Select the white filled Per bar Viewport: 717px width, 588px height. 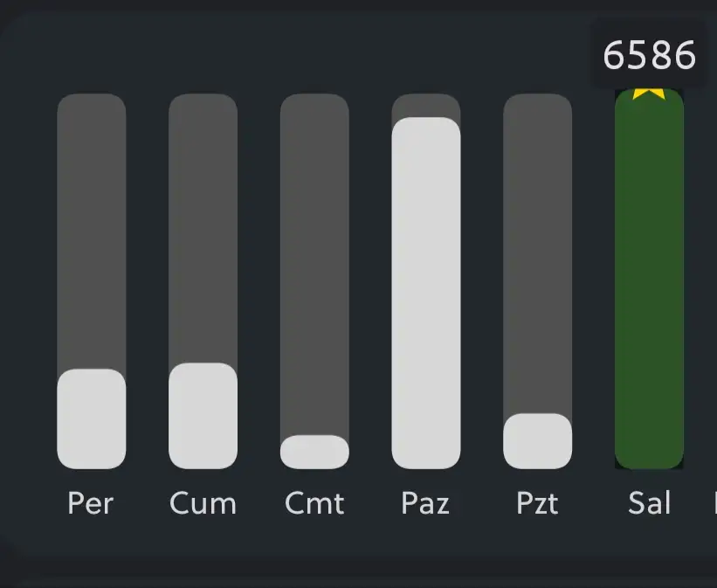point(92,419)
